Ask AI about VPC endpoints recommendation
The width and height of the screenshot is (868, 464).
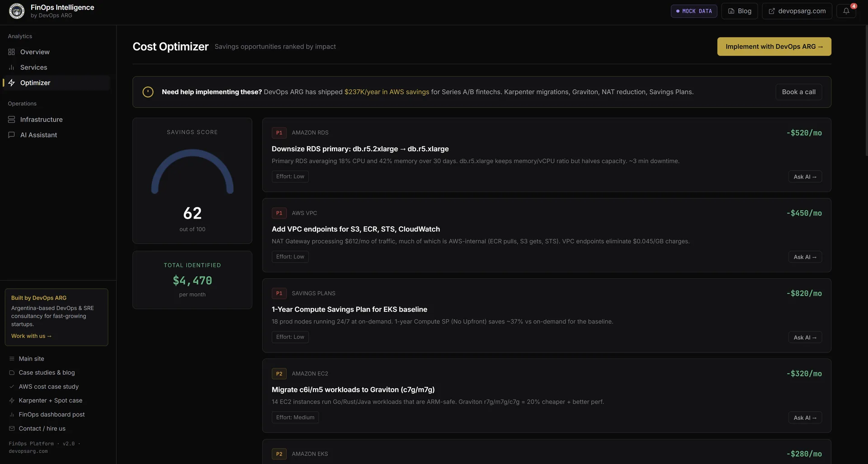click(x=805, y=257)
